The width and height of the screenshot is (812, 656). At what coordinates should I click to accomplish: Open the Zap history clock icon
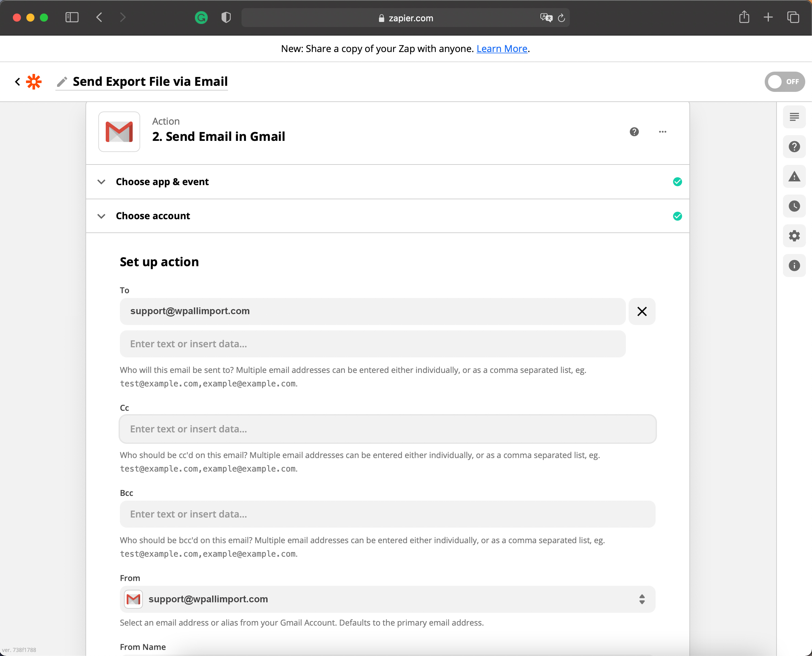794,206
